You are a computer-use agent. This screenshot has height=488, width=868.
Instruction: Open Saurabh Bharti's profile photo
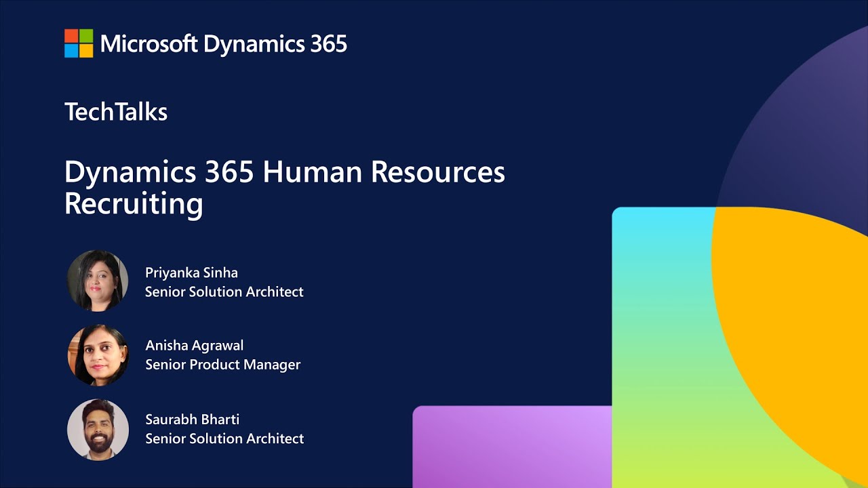point(98,430)
